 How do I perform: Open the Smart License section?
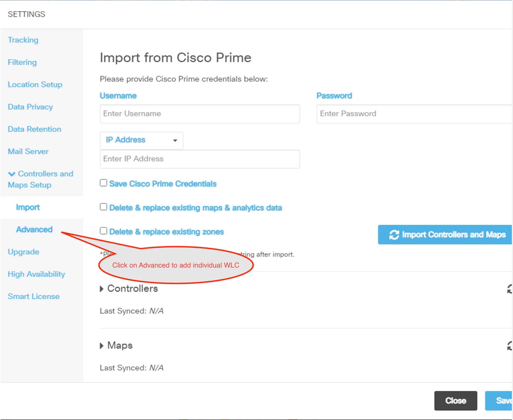34,296
